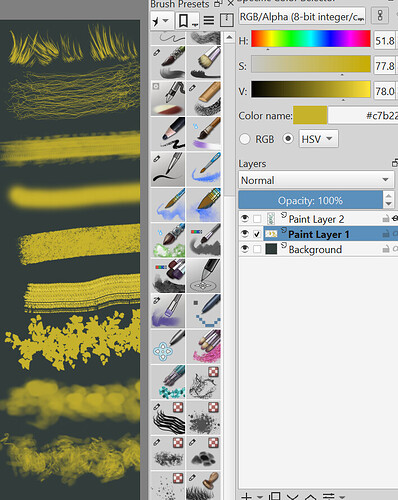Viewport: 398px width, 500px height.
Task: Select the multi-brush RGB gray smear preset
Action: (x=168, y=275)
